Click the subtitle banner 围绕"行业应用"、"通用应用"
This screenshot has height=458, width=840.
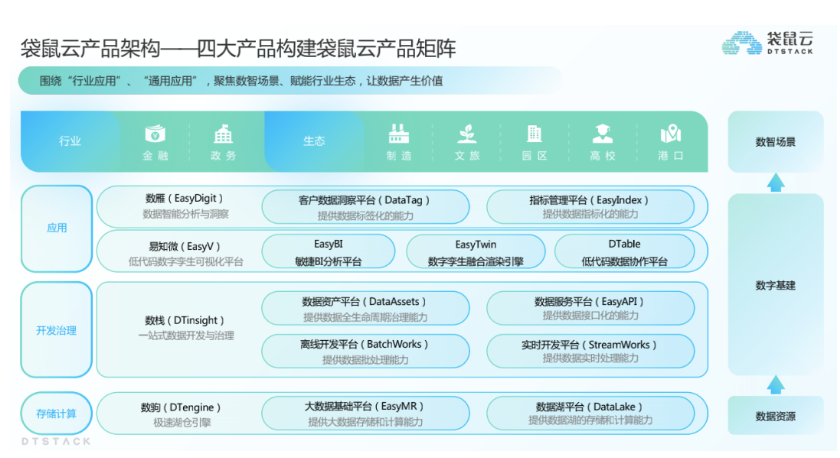(289, 81)
